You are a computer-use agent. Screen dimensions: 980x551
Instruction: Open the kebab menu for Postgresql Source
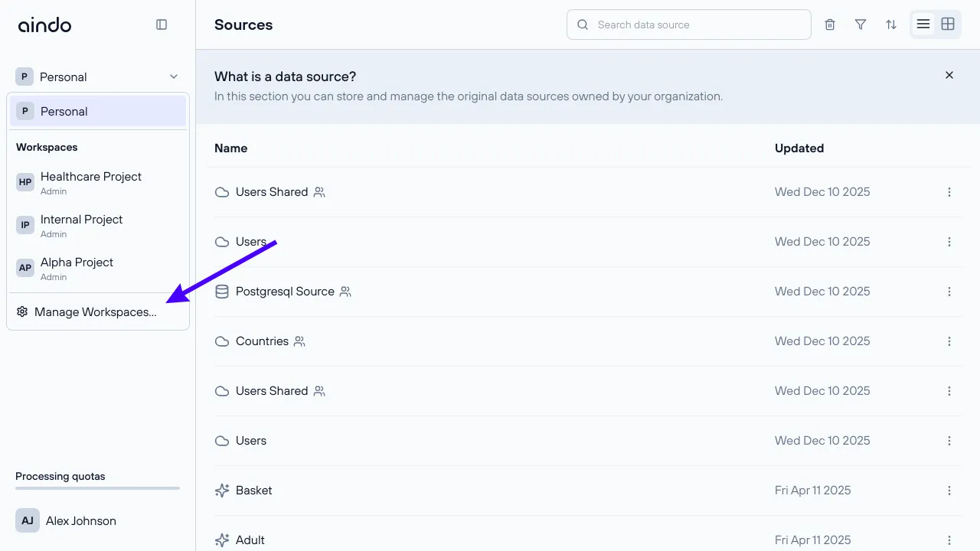click(949, 291)
